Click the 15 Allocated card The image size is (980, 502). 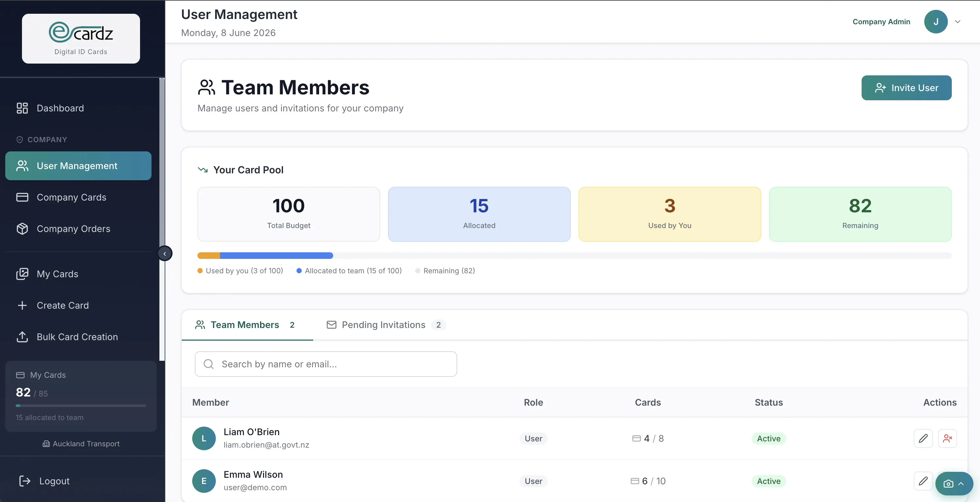(x=480, y=214)
